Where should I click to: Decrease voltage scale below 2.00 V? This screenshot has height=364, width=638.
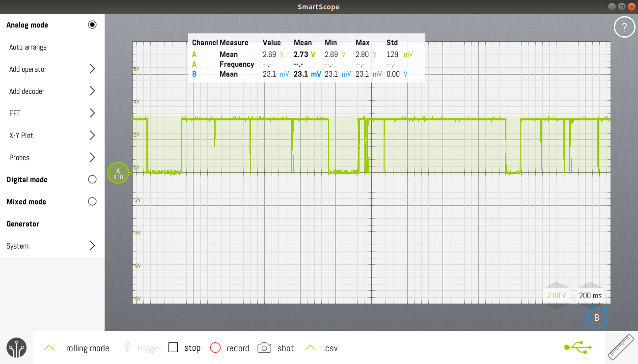(556, 306)
